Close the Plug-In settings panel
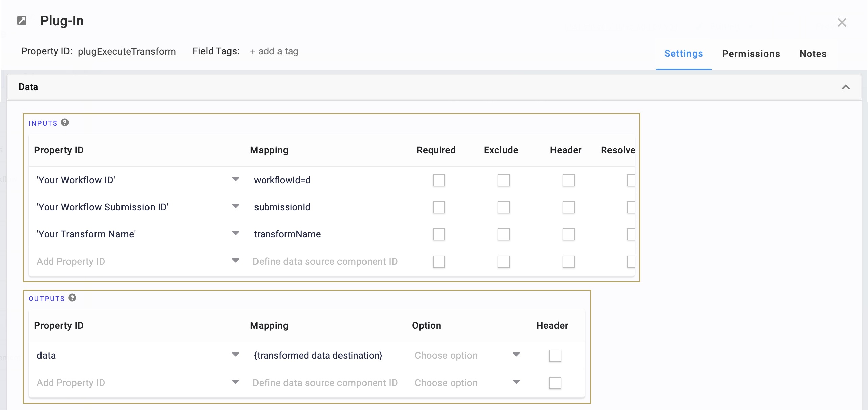 (x=842, y=23)
